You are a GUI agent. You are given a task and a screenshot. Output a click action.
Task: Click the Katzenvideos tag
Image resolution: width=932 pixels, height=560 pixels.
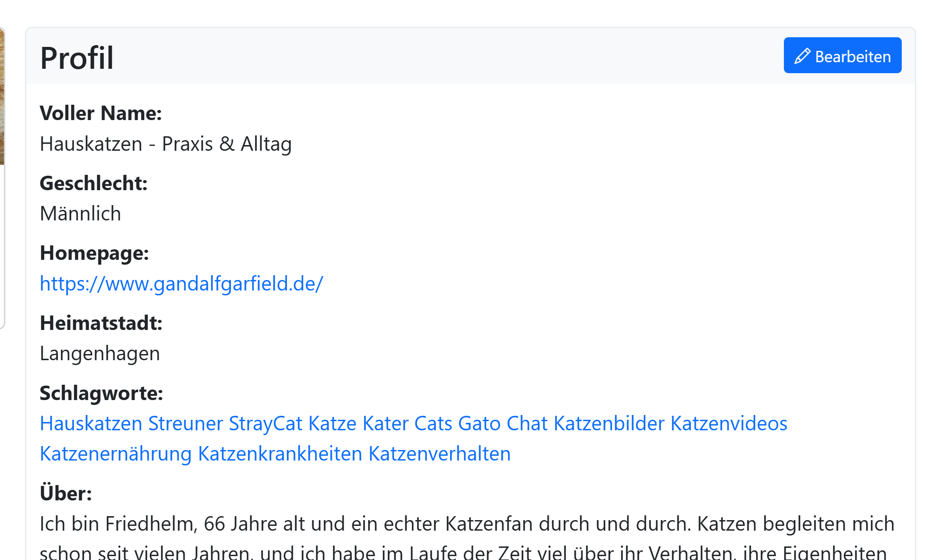coord(729,423)
